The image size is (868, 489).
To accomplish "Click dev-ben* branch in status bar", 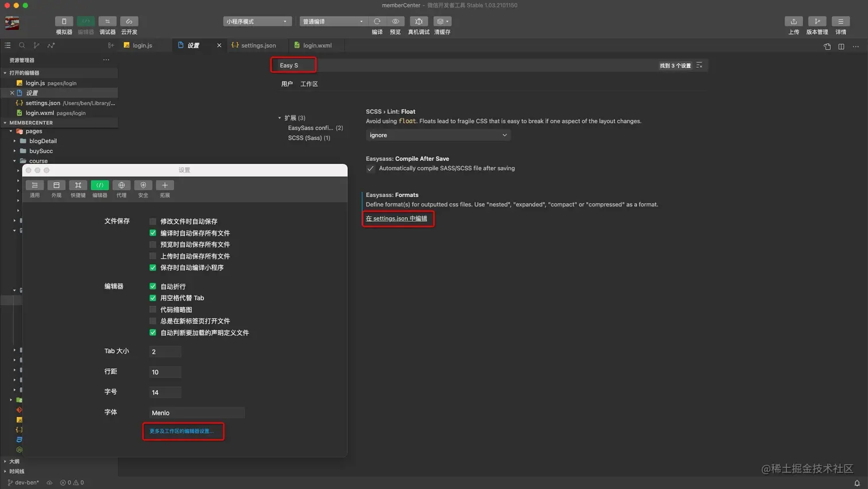I will (23, 483).
